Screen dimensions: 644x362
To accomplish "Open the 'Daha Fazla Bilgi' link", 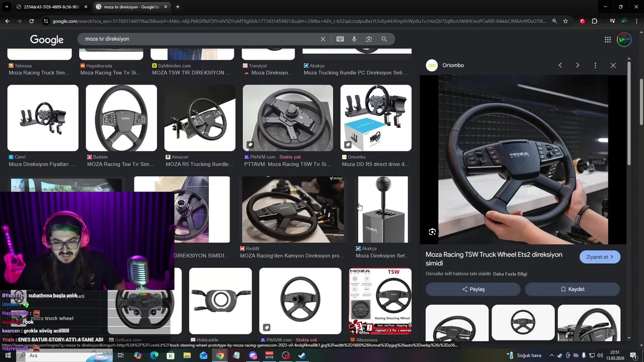I will pos(510,274).
